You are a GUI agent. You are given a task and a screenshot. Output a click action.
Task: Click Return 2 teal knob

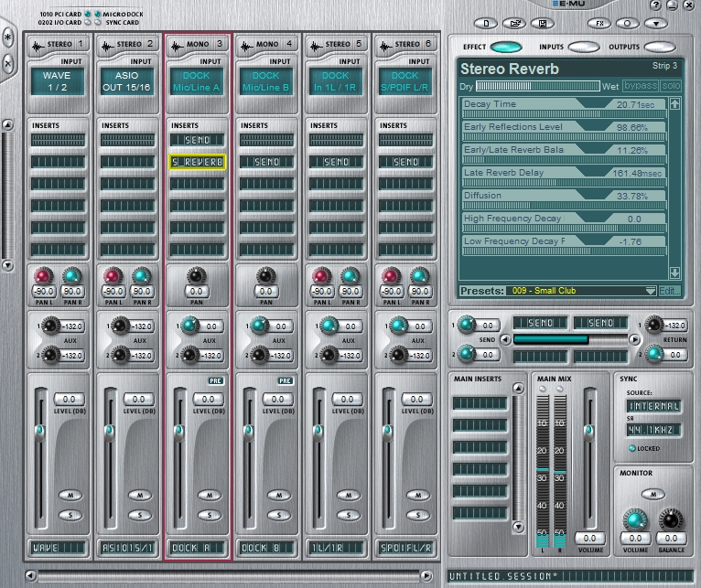[654, 354]
